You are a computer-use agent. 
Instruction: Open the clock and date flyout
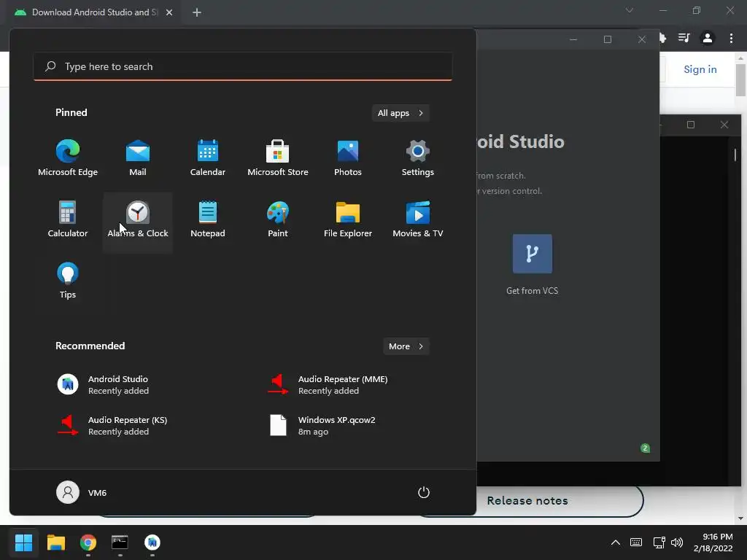(713, 542)
